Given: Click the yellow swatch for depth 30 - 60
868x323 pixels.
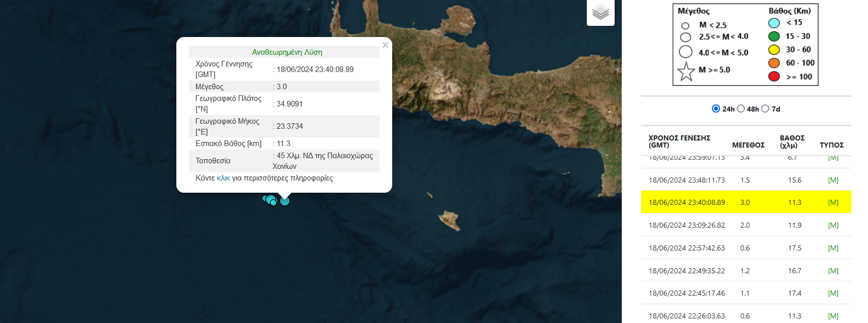Looking at the screenshot, I should point(774,50).
